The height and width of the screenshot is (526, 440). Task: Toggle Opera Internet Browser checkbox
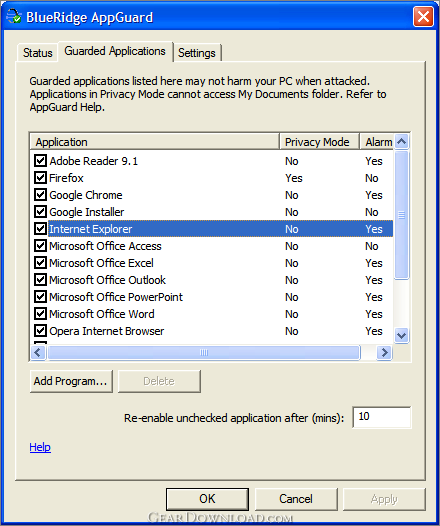[40, 331]
